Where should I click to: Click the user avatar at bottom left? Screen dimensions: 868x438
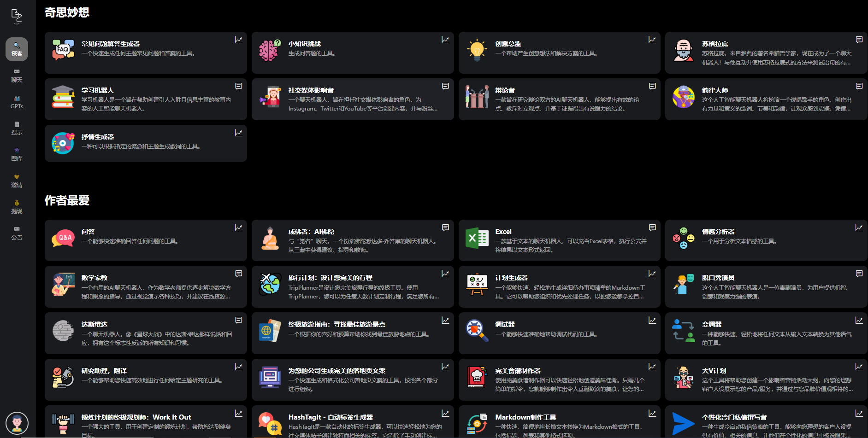17,423
